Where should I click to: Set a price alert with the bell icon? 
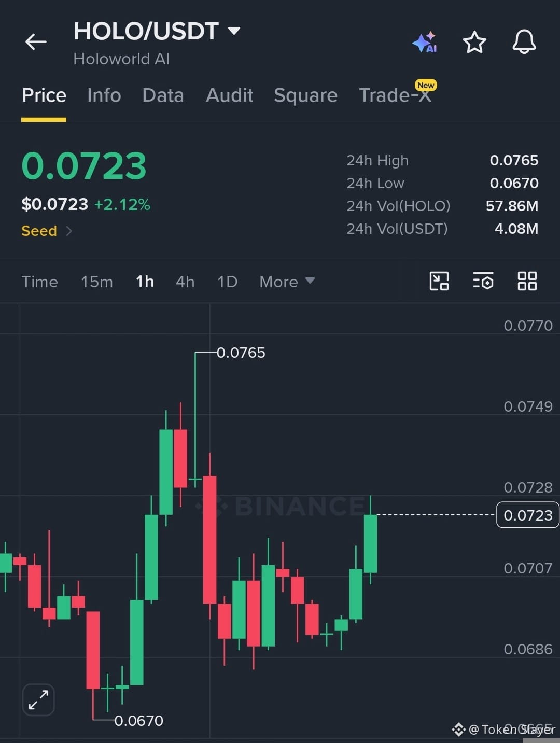click(524, 41)
